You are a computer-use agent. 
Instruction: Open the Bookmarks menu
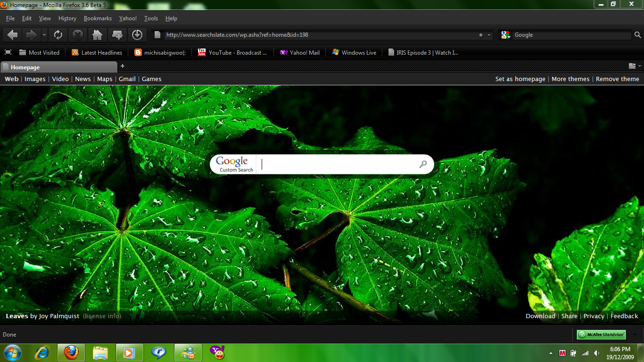click(98, 18)
